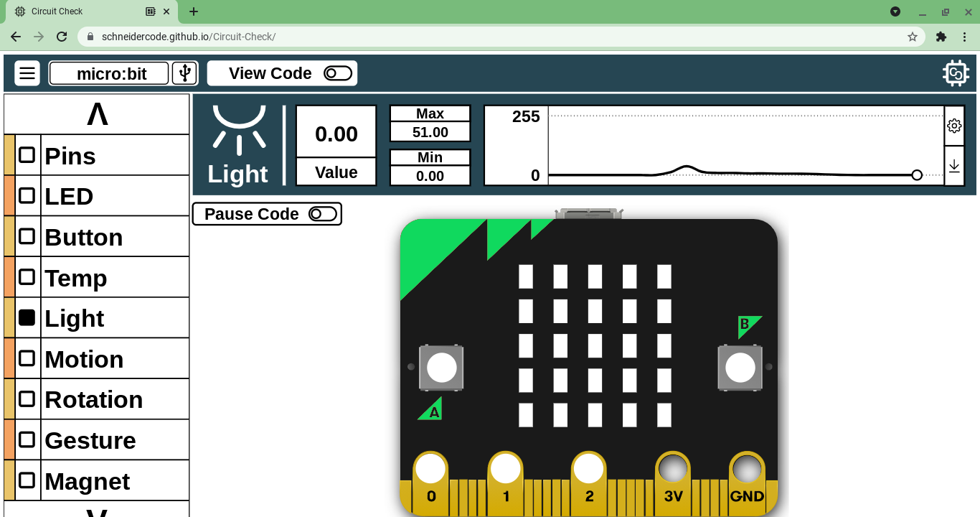Check the LED checkbox
This screenshot has width=980, height=517.
[x=27, y=195]
